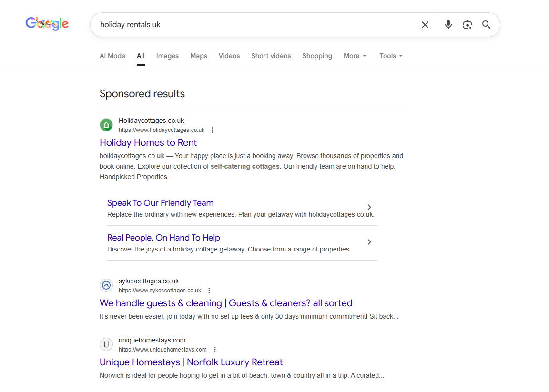Viewport: 549px width, 392px height.
Task: Open the Maps results tab
Action: point(198,56)
